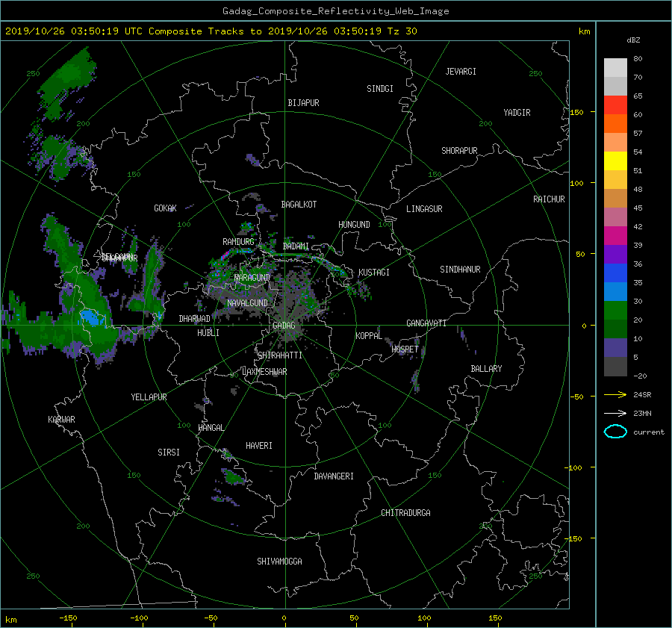Click the GOKAK city label
This screenshot has width=672, height=628.
click(166, 208)
